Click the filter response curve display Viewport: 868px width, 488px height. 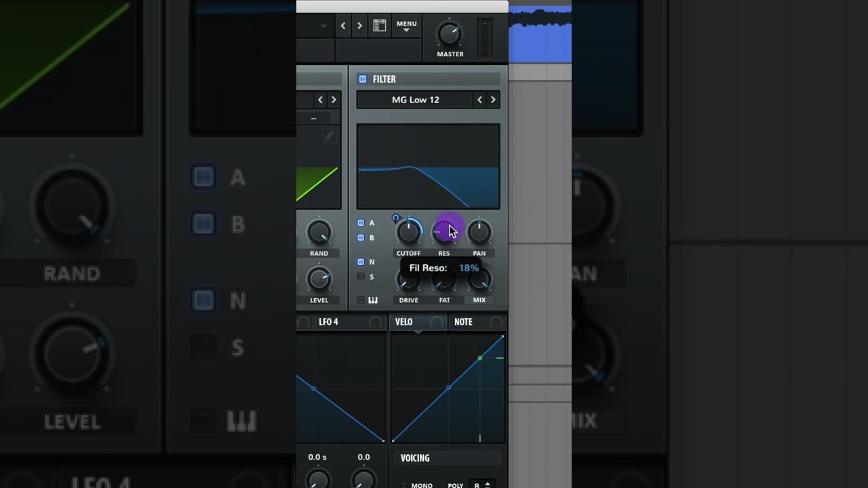(428, 166)
